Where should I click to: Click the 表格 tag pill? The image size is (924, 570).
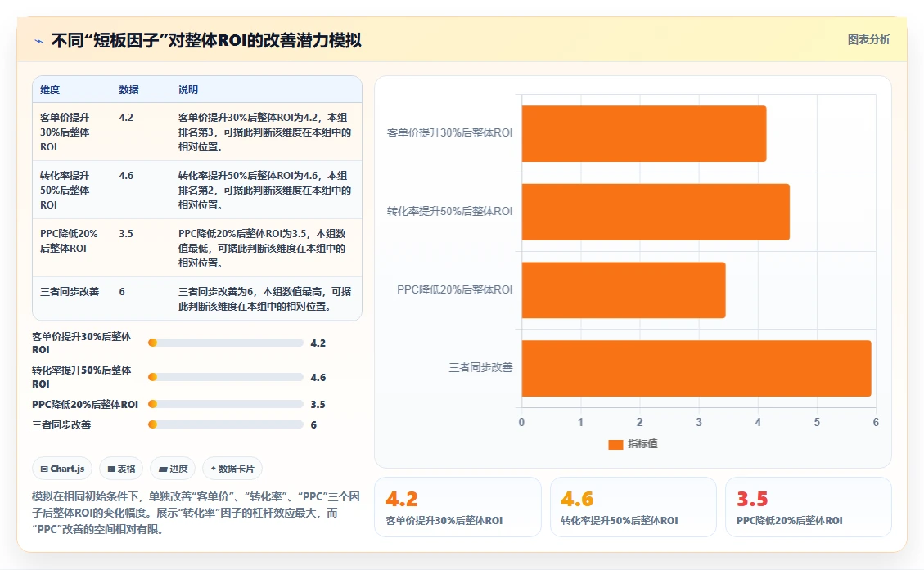tap(121, 469)
